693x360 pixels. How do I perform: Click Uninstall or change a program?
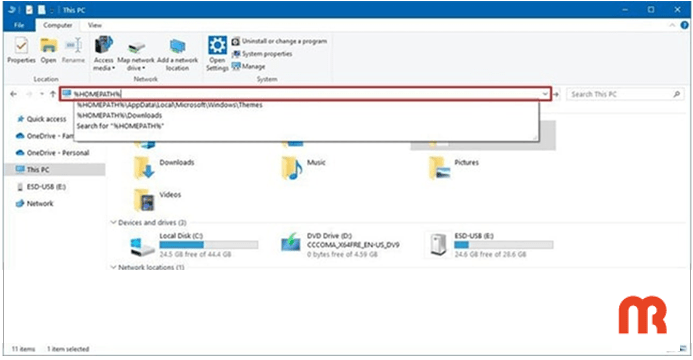coord(280,41)
